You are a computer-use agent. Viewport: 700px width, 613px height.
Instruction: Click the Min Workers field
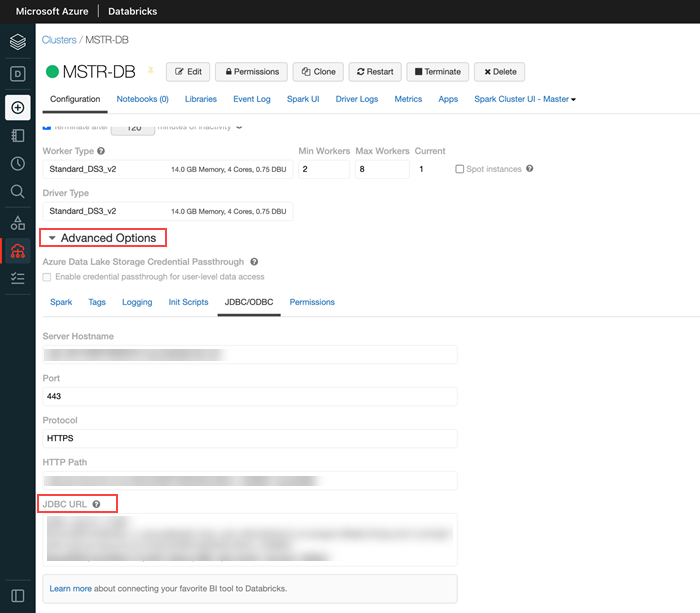pyautogui.click(x=324, y=169)
